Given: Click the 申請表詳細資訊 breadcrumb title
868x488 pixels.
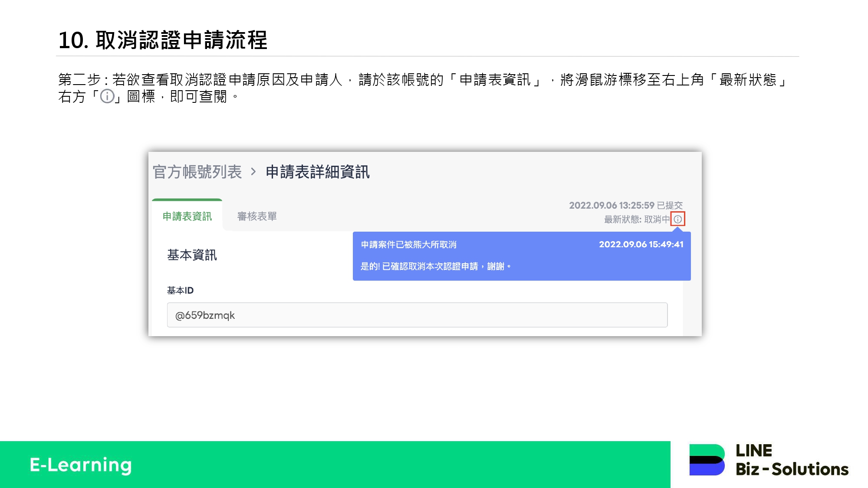Looking at the screenshot, I should coord(317,172).
